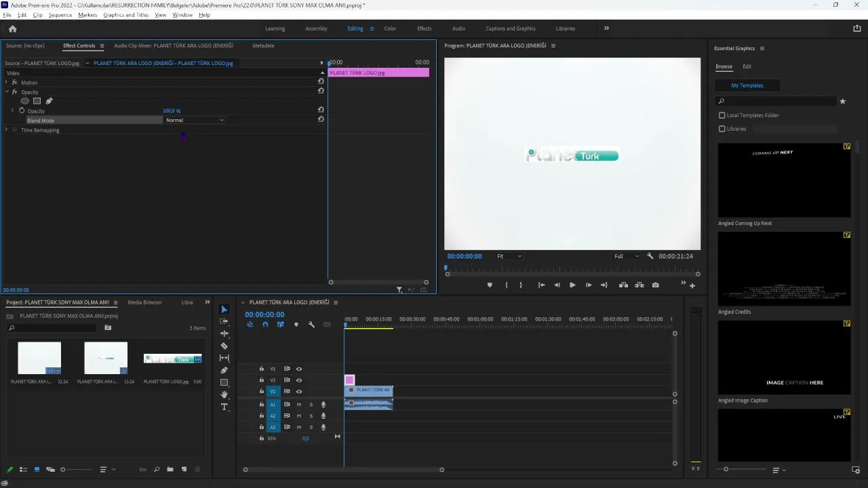
Task: Select the Selection tool arrow
Action: click(224, 310)
